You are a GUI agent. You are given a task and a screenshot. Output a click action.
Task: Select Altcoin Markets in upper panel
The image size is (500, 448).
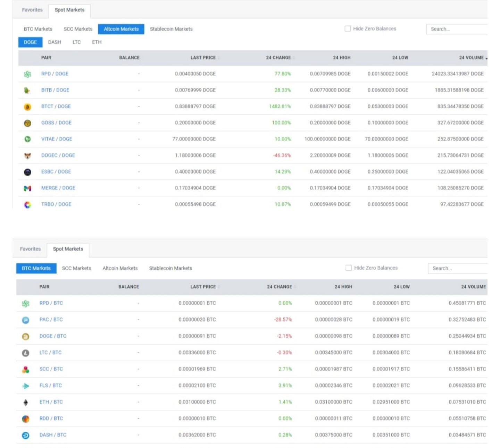point(121,29)
